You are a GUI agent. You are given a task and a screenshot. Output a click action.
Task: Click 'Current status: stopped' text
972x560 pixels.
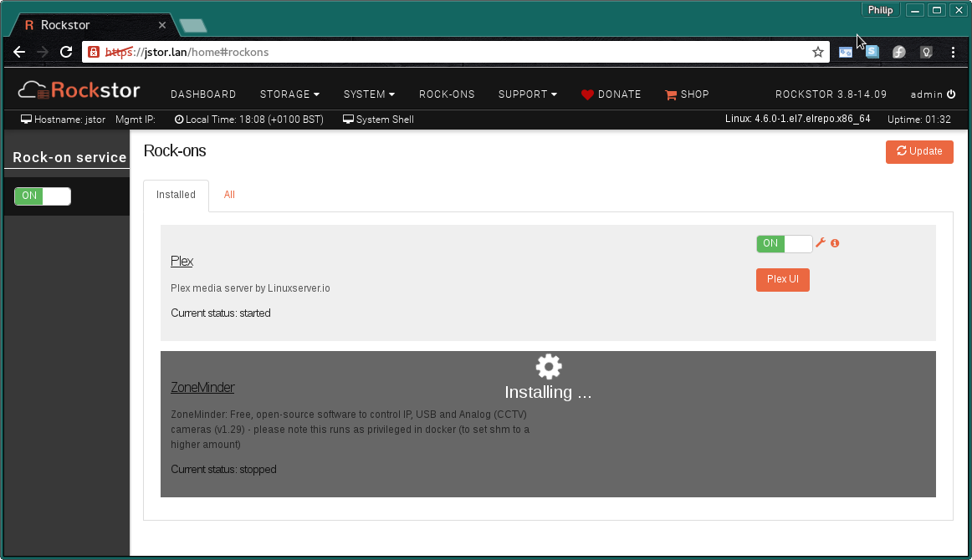tap(224, 470)
